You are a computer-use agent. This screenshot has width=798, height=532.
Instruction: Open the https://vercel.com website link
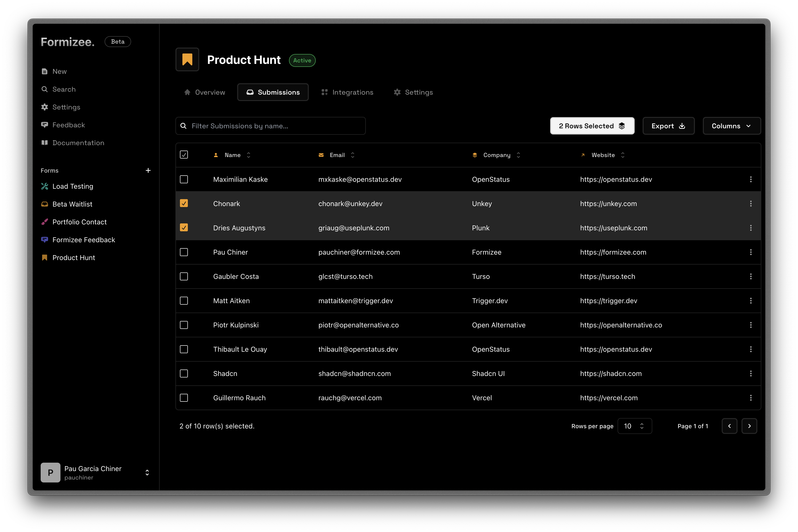coord(609,398)
